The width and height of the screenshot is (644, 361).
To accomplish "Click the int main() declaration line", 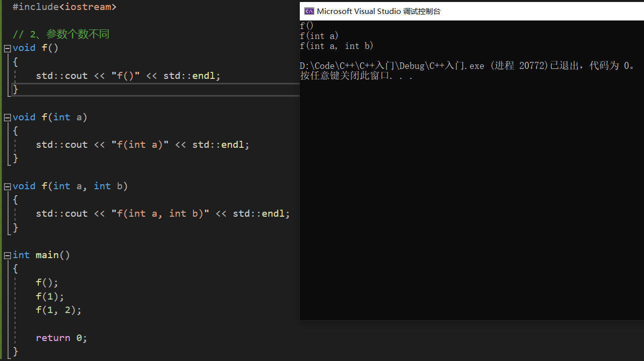I will tap(41, 255).
